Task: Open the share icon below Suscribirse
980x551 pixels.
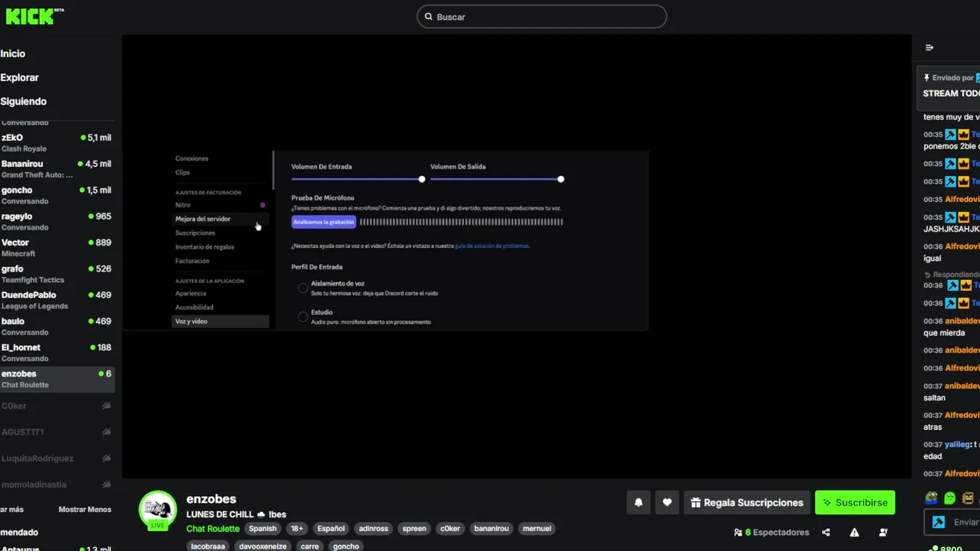Action: pos(826,533)
